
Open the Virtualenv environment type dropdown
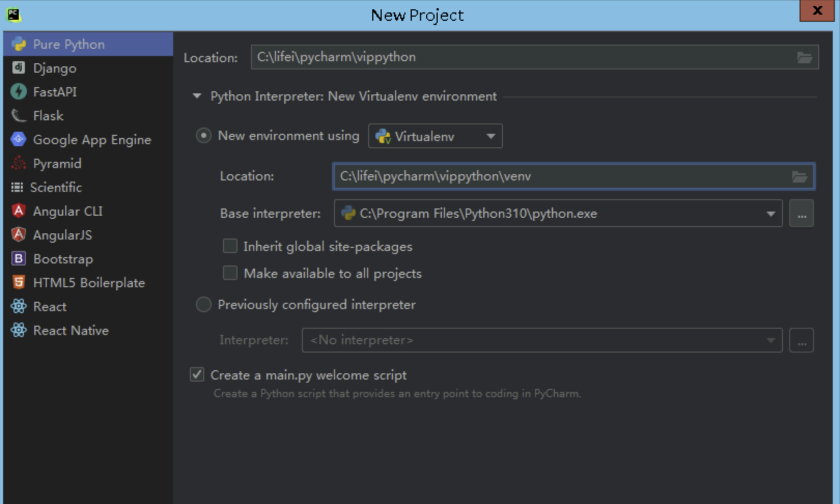[435, 136]
